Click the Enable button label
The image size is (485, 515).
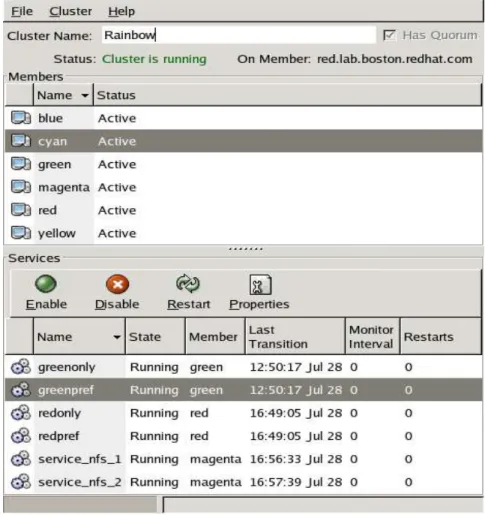46,304
